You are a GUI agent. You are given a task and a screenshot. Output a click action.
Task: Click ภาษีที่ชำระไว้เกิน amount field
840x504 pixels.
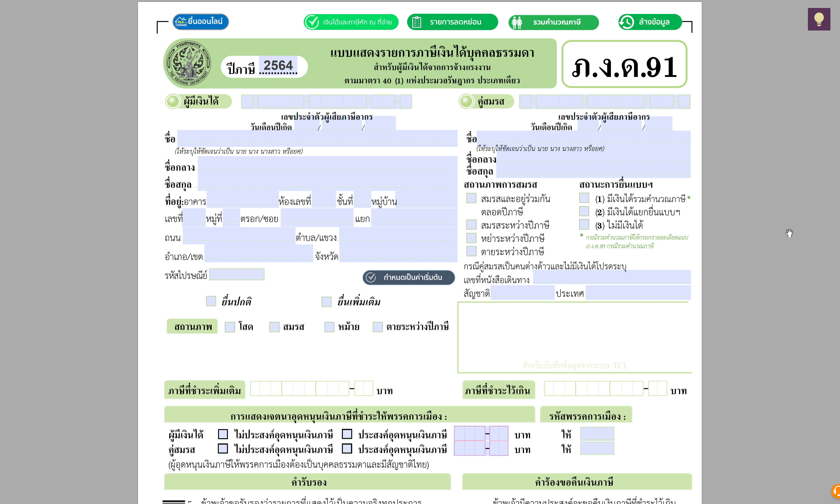pyautogui.click(x=605, y=388)
